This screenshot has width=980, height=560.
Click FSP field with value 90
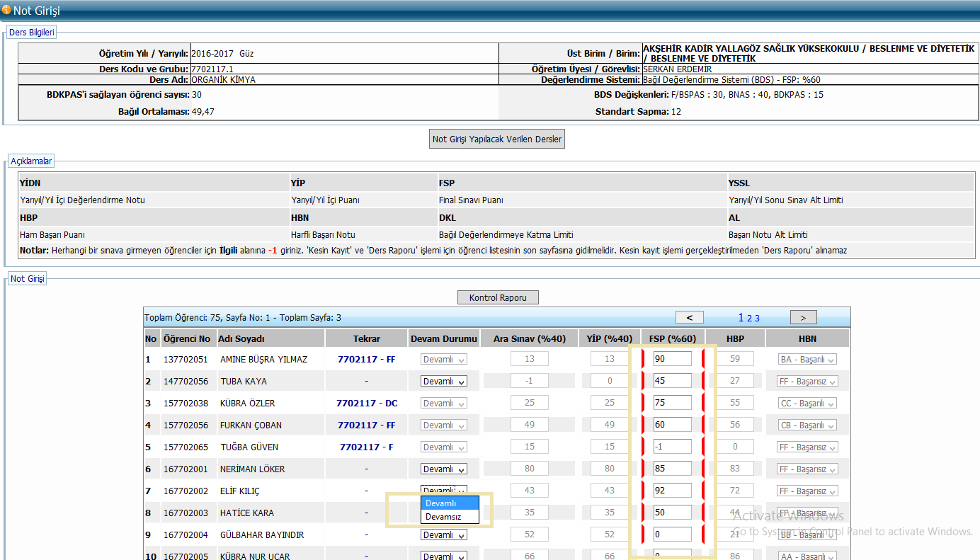(x=673, y=359)
